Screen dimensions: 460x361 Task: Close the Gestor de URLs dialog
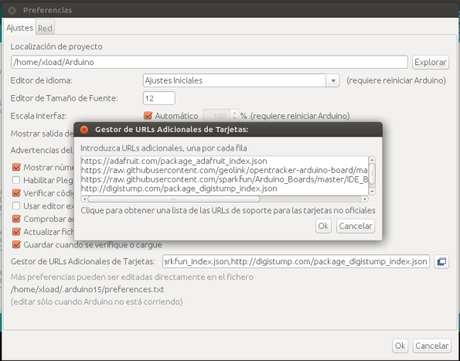84,130
